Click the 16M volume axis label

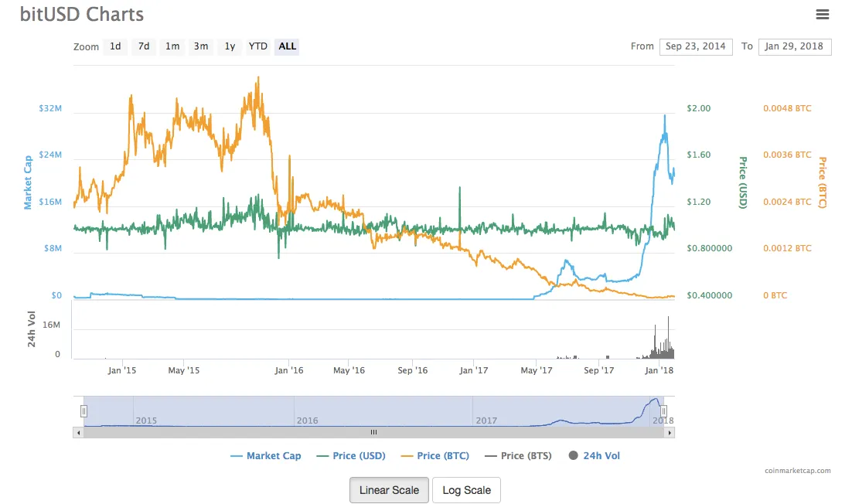(x=51, y=325)
